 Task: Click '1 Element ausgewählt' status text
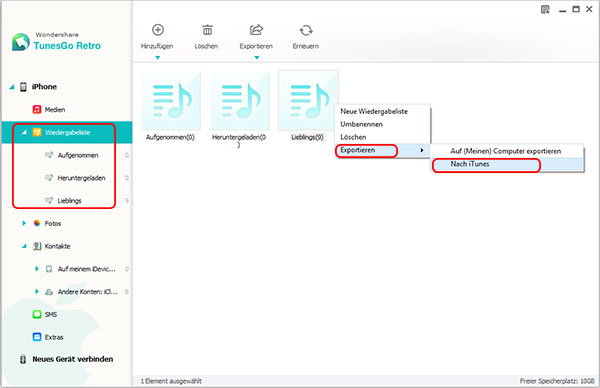pyautogui.click(x=171, y=381)
